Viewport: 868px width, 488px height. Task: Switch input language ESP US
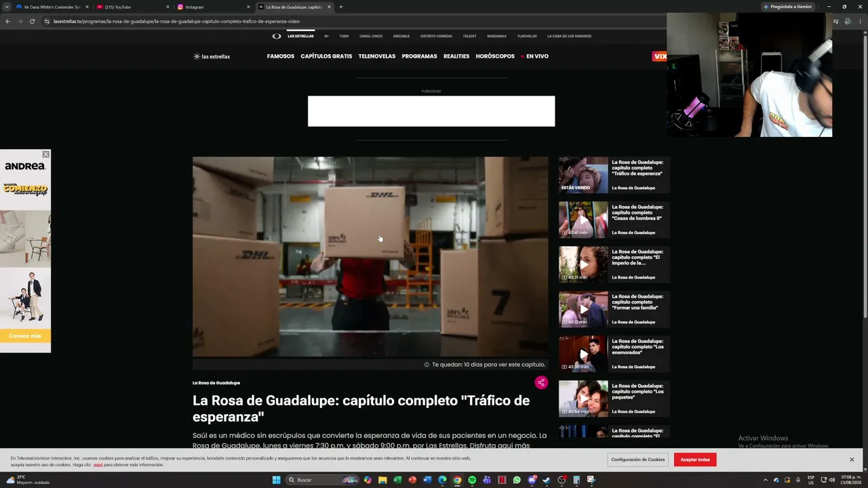coord(811,480)
